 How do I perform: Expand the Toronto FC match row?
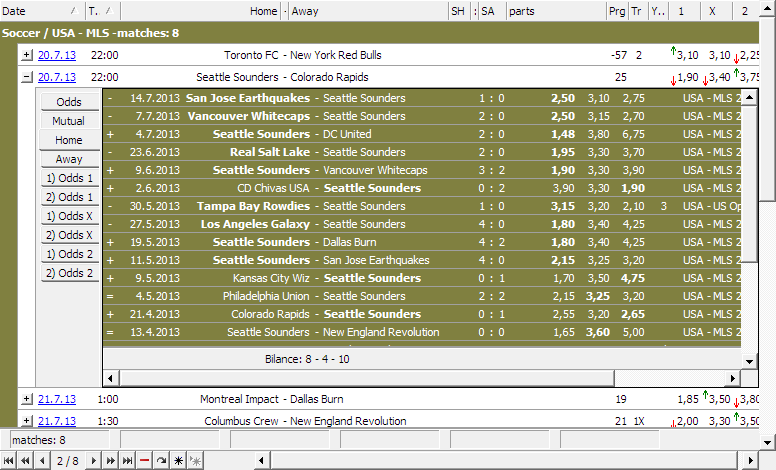click(x=27, y=55)
